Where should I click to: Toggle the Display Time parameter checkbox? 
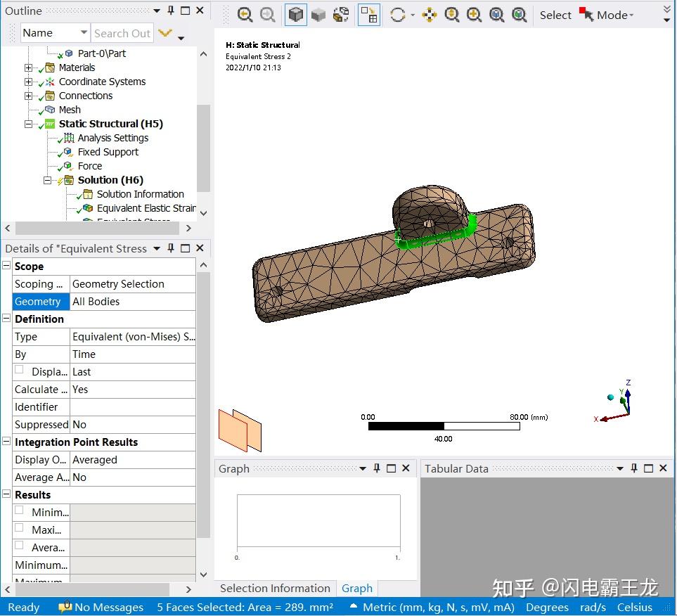(19, 369)
